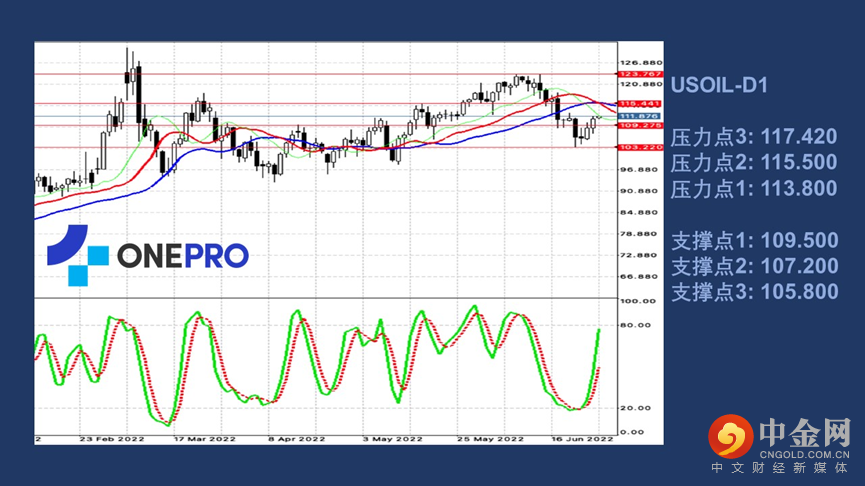Screen dimensions: 865x486
Task: Open the CNGOLD.COM.CN website link
Action: click(804, 455)
